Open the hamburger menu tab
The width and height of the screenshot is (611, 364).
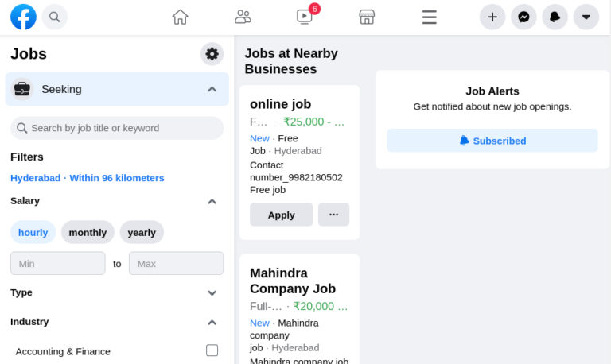(430, 17)
